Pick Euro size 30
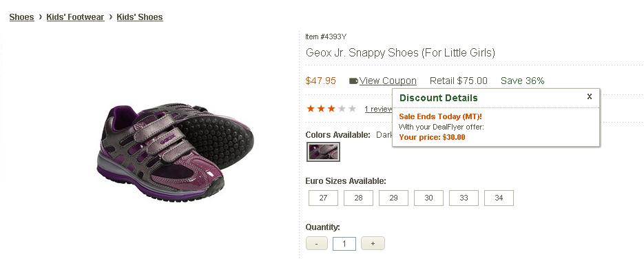The image size is (644, 259). pyautogui.click(x=429, y=198)
